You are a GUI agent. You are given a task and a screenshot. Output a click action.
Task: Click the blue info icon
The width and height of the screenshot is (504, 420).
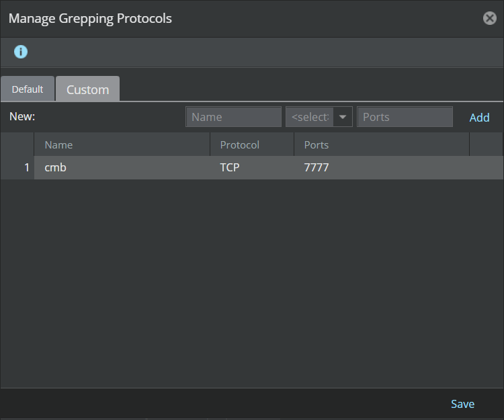[21, 52]
